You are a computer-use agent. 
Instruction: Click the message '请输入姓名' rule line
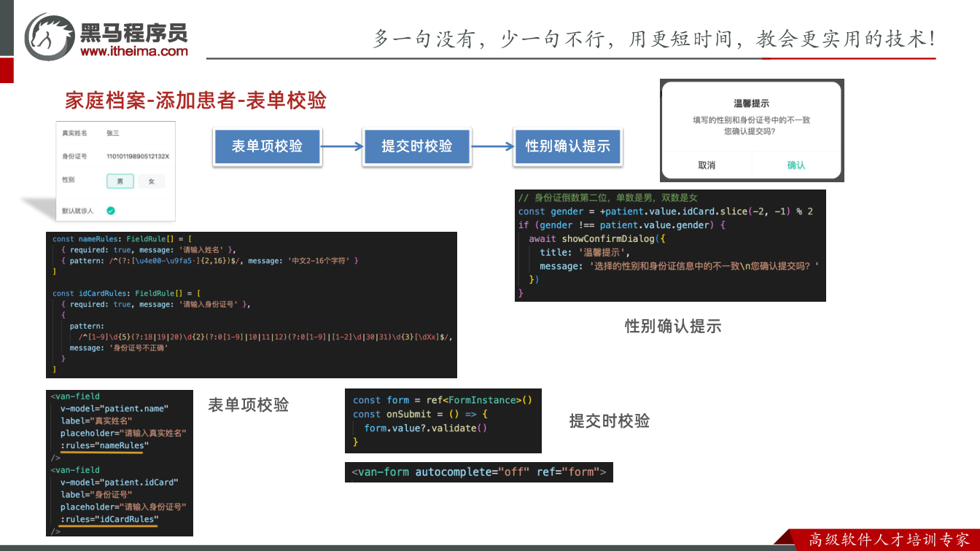(x=149, y=250)
